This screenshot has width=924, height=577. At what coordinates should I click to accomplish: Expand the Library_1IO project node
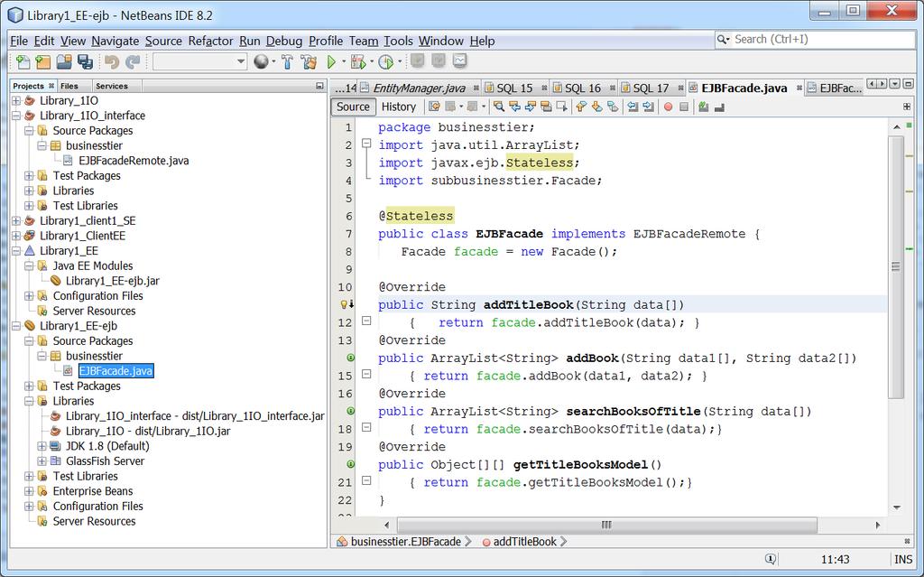pos(16,101)
